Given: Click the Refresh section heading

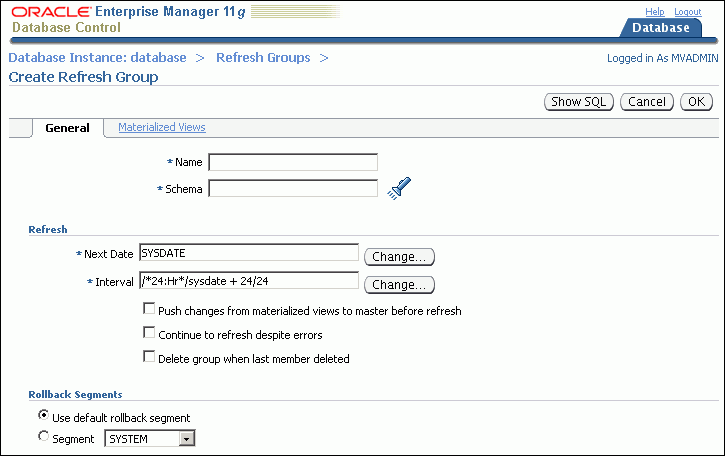Looking at the screenshot, I should (x=48, y=229).
